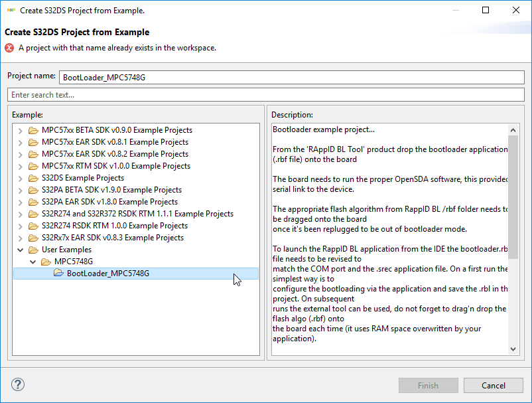Select S32R274 and S32R372 RSDK RTM 1.1.1 row
The image size is (532, 403).
click(x=137, y=214)
